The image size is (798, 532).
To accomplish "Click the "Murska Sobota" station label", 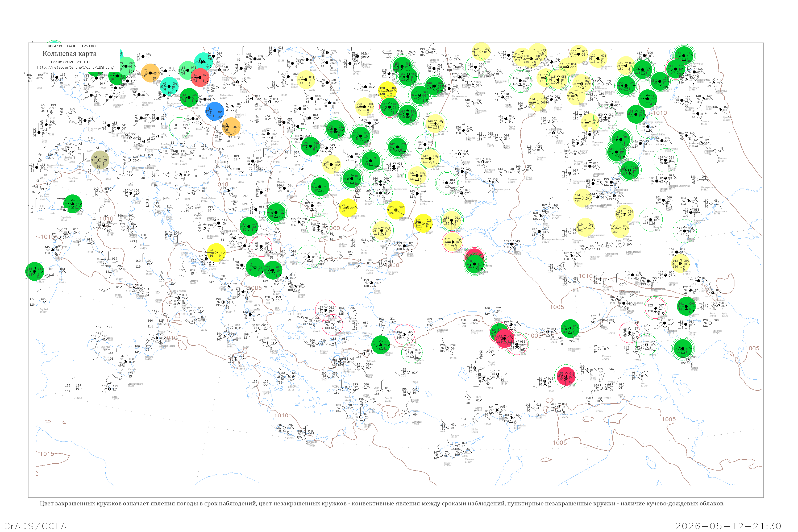I will pos(208,198).
